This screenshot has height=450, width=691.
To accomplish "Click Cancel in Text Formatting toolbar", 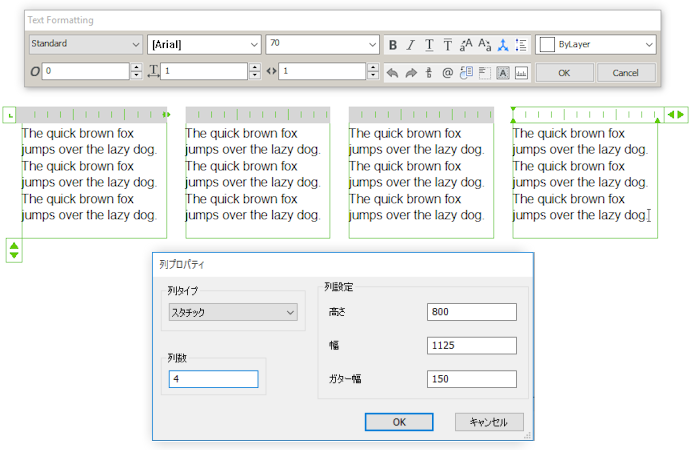I will (x=626, y=73).
